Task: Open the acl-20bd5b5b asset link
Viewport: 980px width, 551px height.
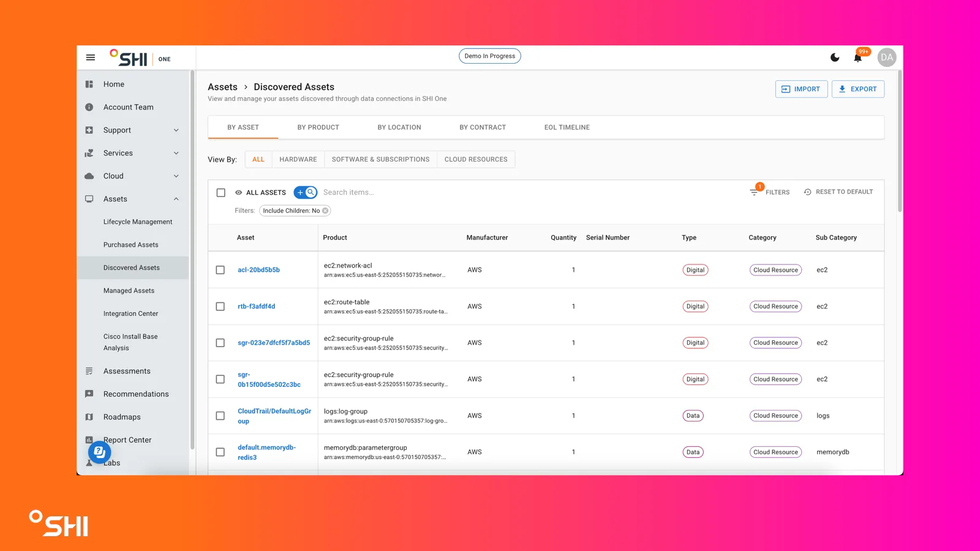Action: [258, 270]
